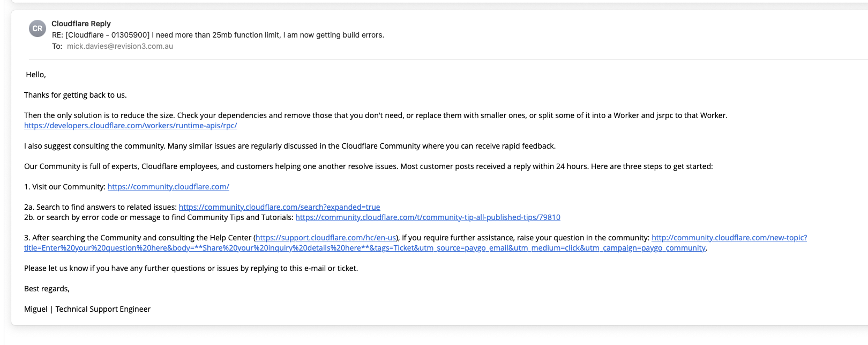Open the community.cloudflare.com homepage link
The width and height of the screenshot is (868, 345).
tap(168, 187)
